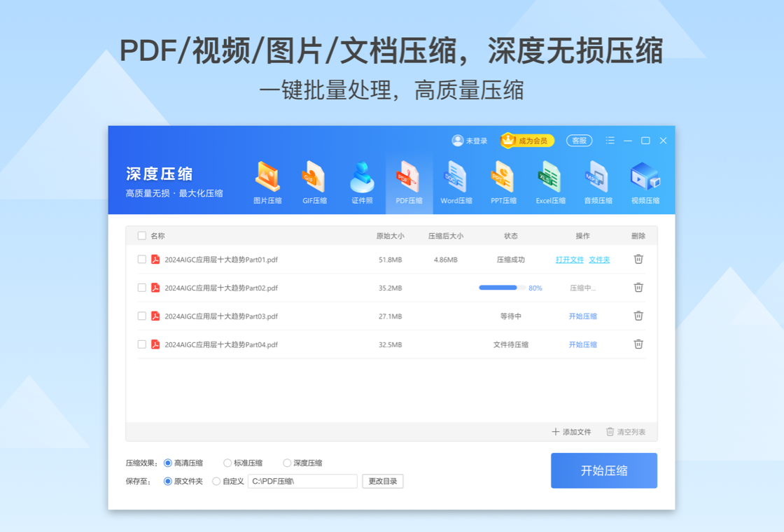Click 开始压缩 link for Part03.pdf
Viewport: 784px width, 532px height.
pyautogui.click(x=582, y=316)
